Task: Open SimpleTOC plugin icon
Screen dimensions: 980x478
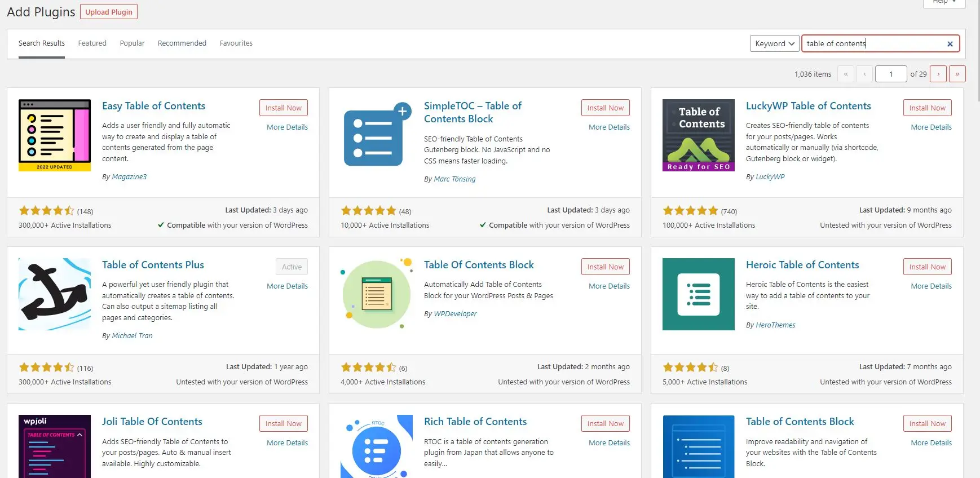Action: [377, 135]
